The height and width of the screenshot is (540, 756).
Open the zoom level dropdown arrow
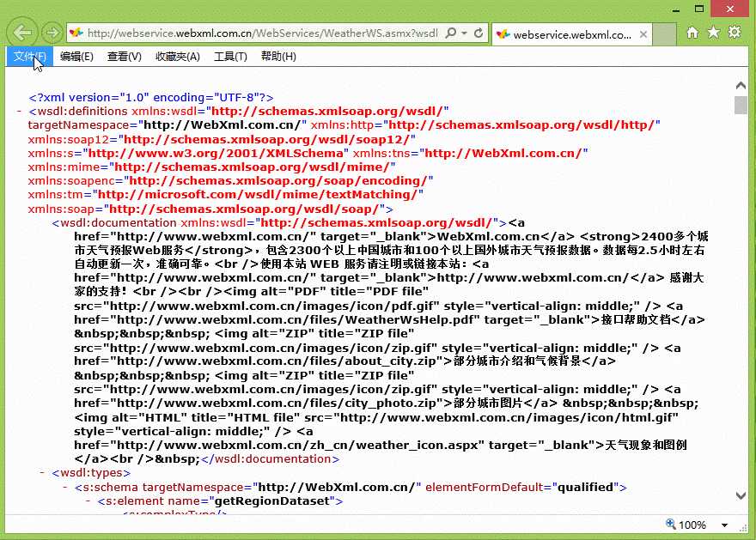724,525
